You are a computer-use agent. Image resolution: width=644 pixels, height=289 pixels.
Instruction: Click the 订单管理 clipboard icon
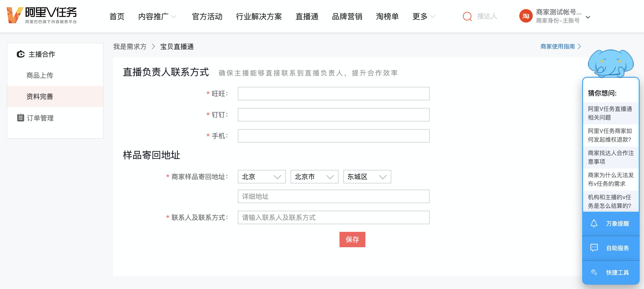coord(21,118)
